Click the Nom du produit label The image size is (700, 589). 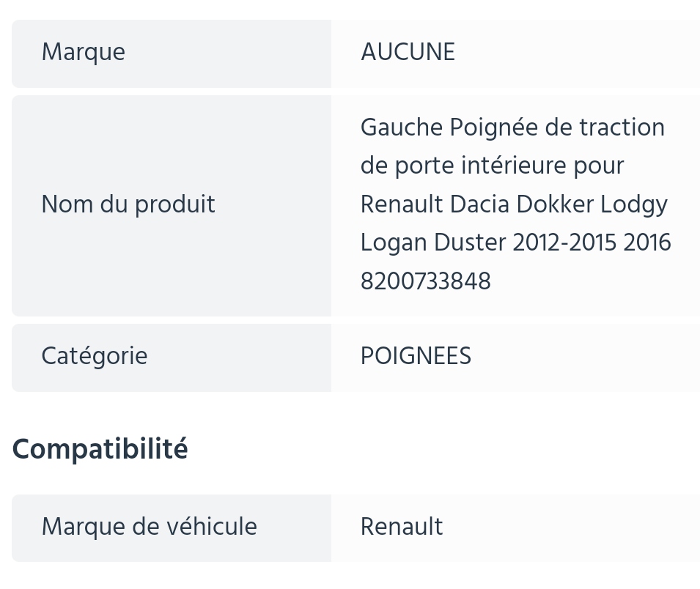[128, 205]
